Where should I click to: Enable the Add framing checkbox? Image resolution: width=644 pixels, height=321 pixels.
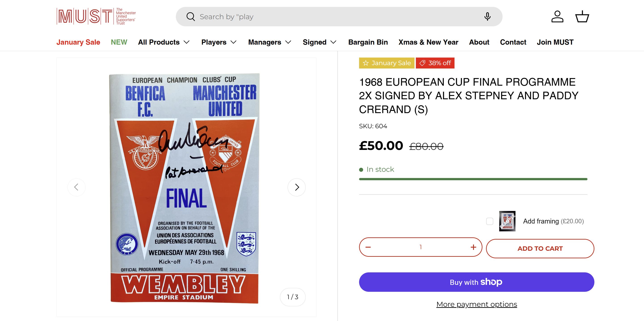pyautogui.click(x=490, y=221)
